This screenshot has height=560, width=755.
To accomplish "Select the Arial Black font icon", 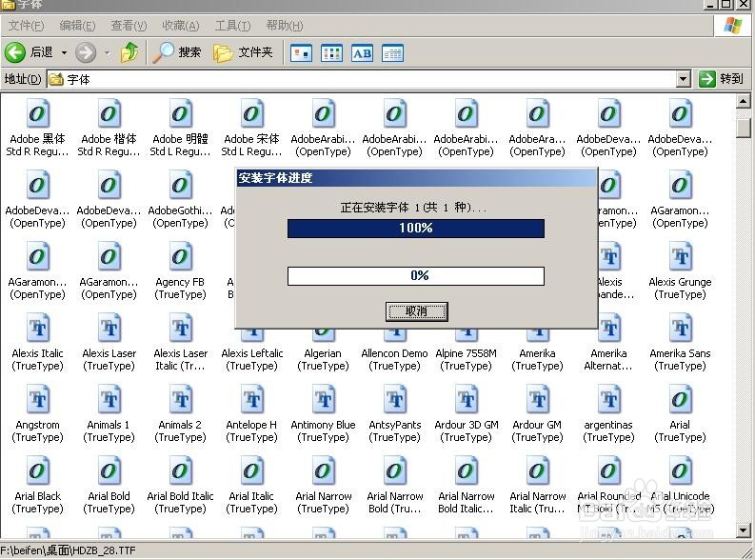I will [37, 470].
